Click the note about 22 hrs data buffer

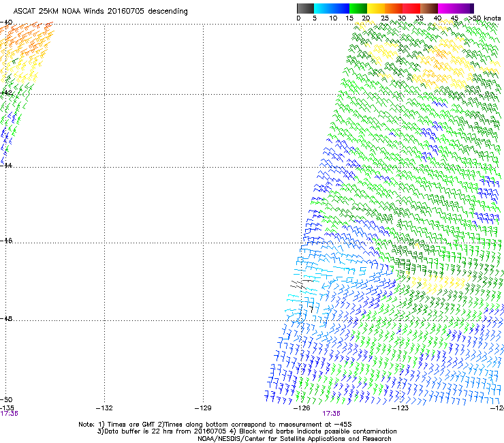[x=247, y=431]
